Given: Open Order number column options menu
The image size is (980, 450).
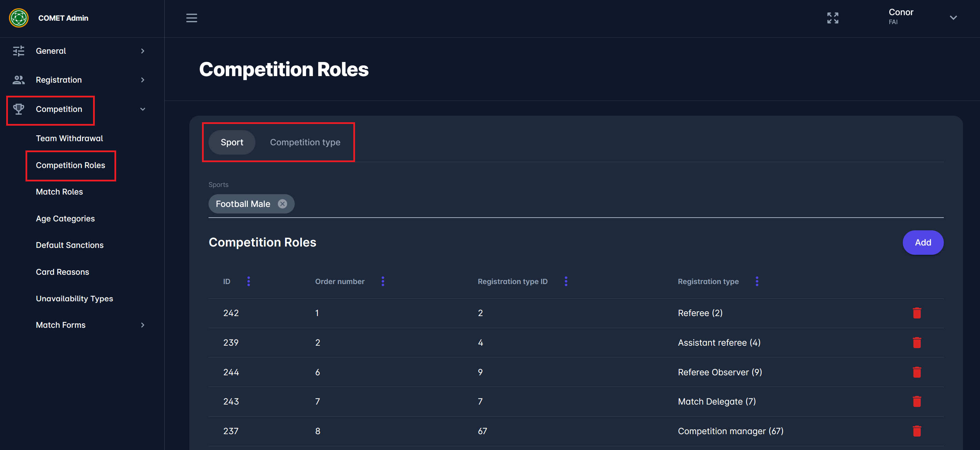Looking at the screenshot, I should pos(383,281).
